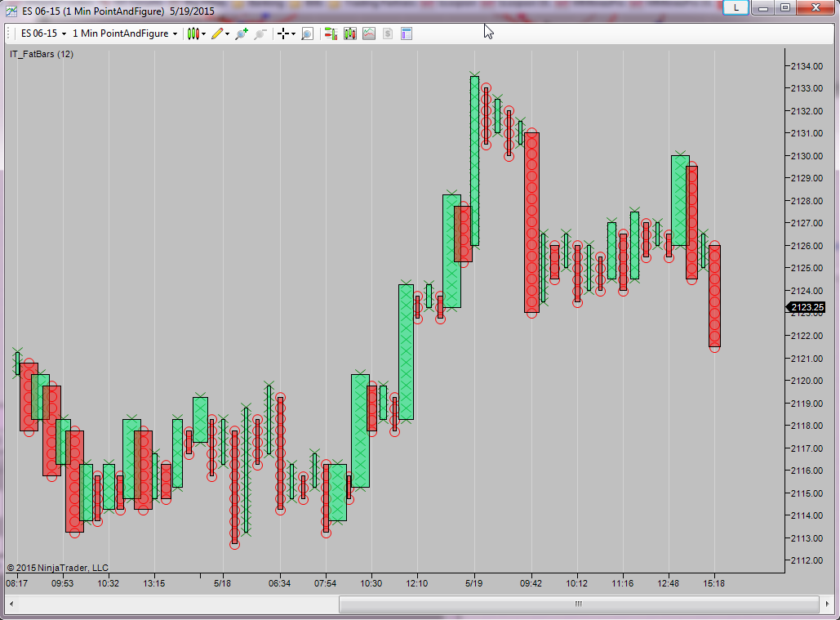Click the strategies dollar icon
Screen dimensions: 840x620
point(388,33)
